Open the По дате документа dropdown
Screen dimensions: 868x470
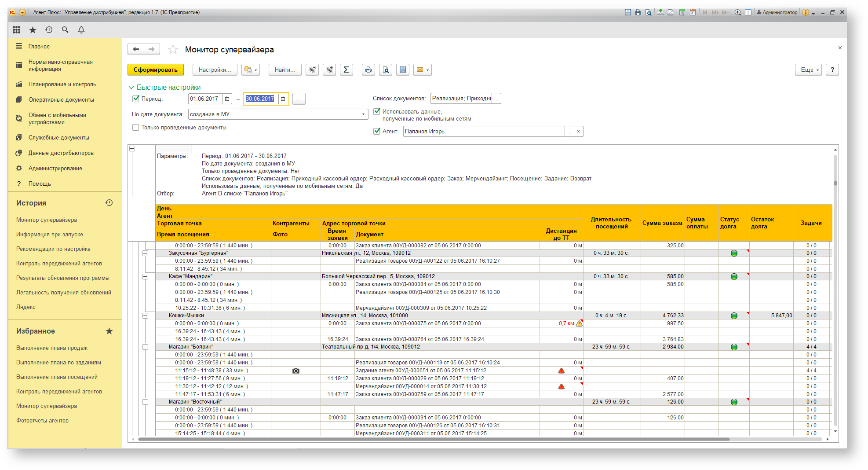click(364, 114)
